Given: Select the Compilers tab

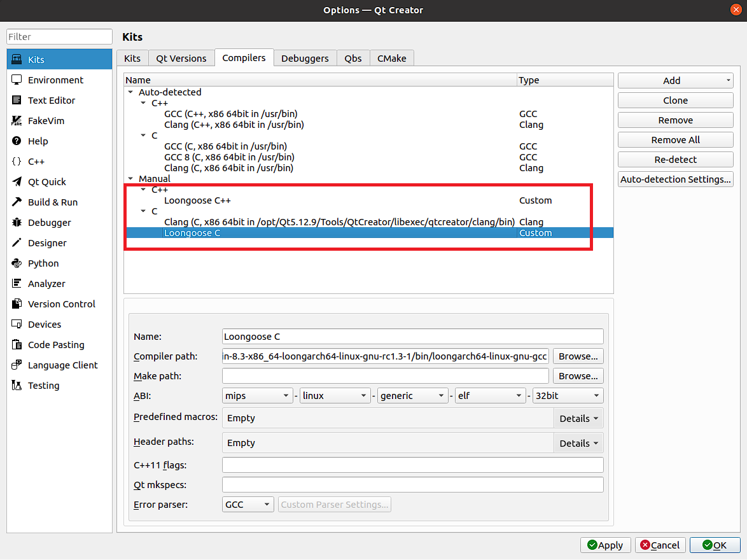Looking at the screenshot, I should click(244, 58).
